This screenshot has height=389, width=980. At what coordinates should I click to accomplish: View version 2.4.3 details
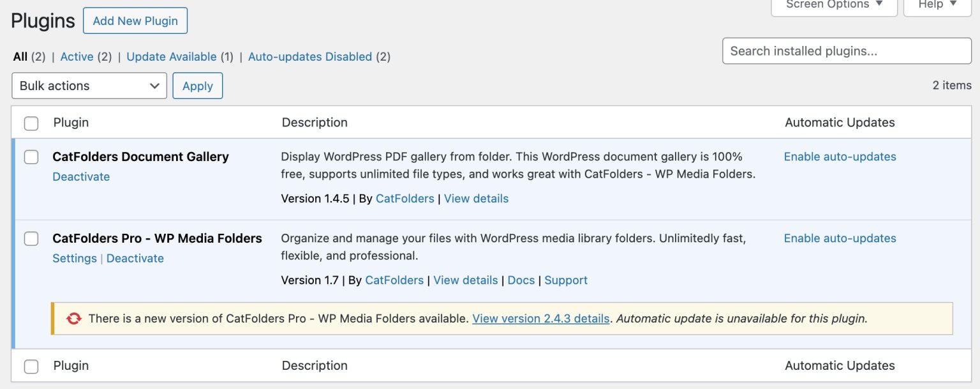pos(540,318)
